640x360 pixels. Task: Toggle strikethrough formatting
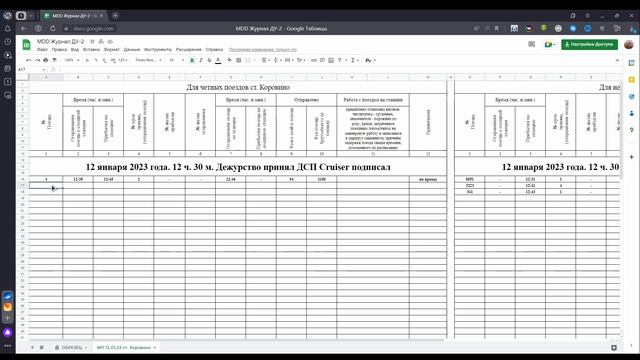pos(209,60)
